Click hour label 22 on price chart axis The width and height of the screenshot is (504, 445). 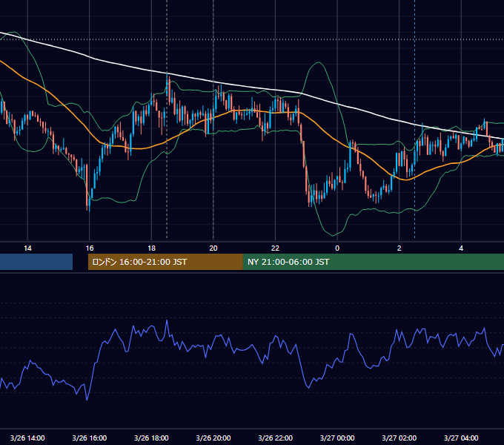point(275,248)
